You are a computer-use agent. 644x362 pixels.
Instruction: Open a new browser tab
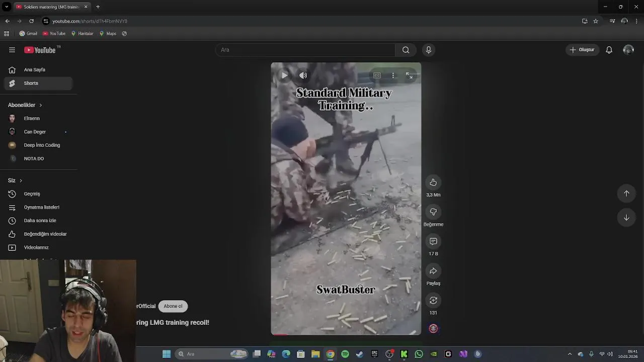[98, 7]
